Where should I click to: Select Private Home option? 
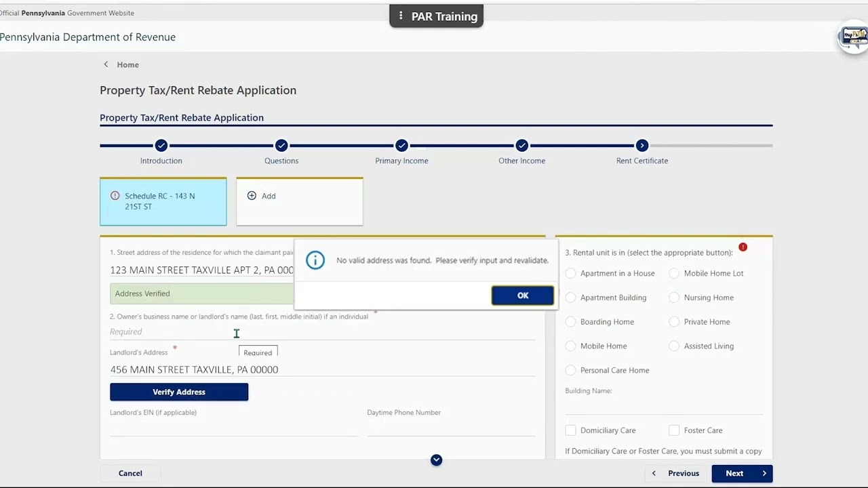click(x=674, y=322)
